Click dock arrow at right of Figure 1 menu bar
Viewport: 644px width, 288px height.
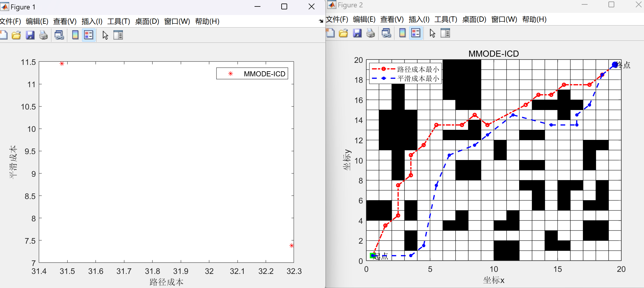point(321,21)
